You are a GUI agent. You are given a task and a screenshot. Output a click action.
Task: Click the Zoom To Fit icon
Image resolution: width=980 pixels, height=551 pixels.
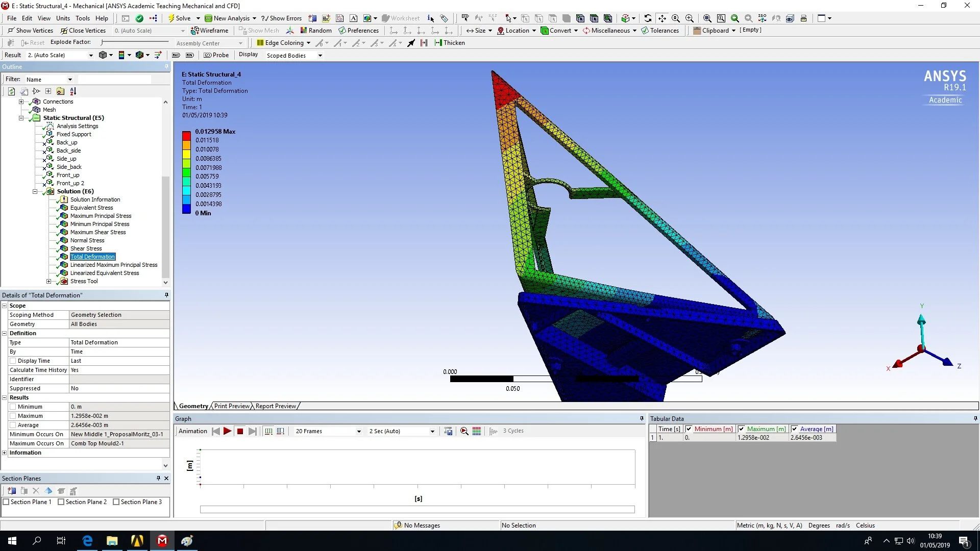point(707,18)
